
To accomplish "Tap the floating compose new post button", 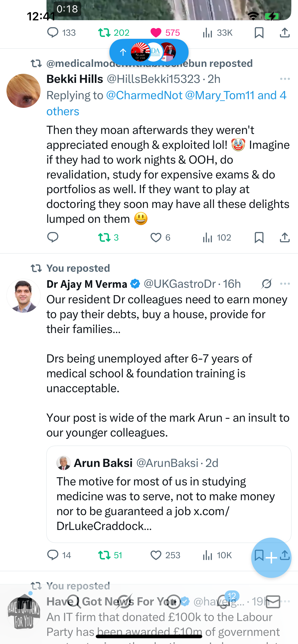I will [271, 558].
